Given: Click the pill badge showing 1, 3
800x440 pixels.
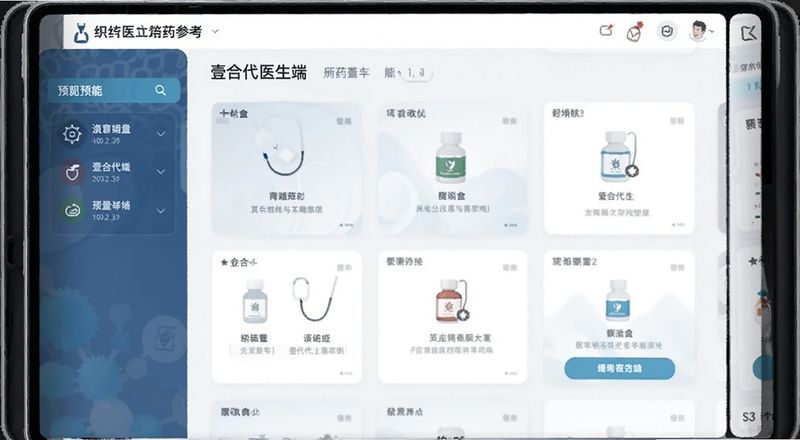Looking at the screenshot, I should 417,73.
